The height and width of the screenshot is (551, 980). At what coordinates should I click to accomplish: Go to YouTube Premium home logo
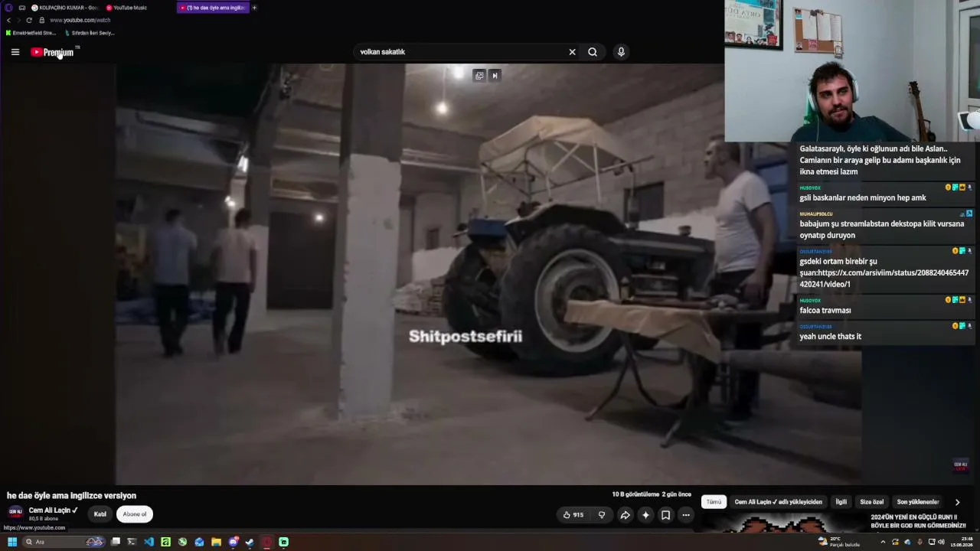coord(52,52)
